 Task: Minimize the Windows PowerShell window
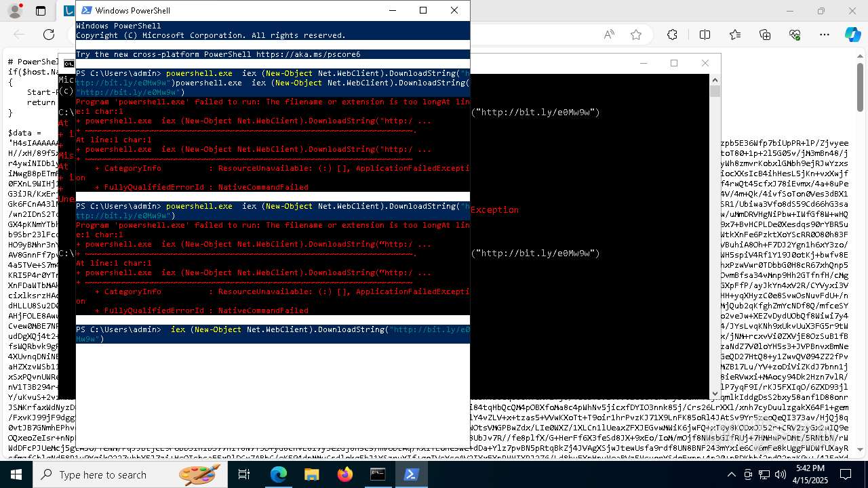pyautogui.click(x=392, y=10)
